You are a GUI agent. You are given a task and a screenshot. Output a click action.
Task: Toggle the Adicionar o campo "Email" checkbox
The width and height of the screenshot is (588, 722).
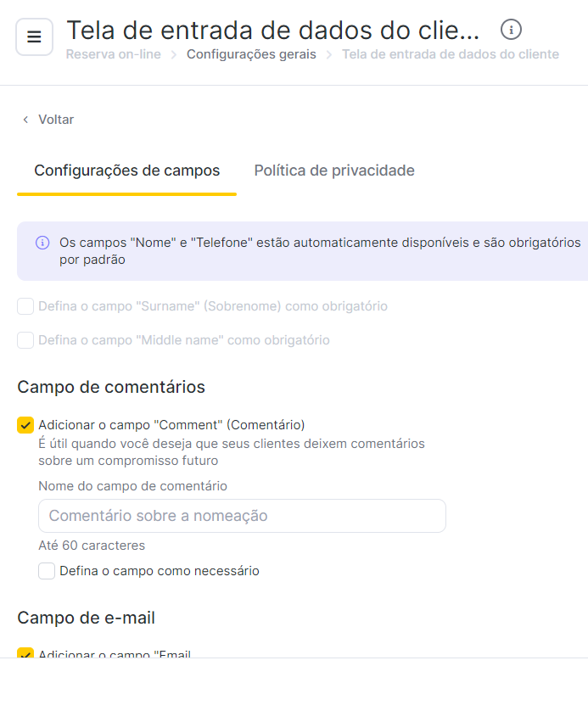point(25,652)
